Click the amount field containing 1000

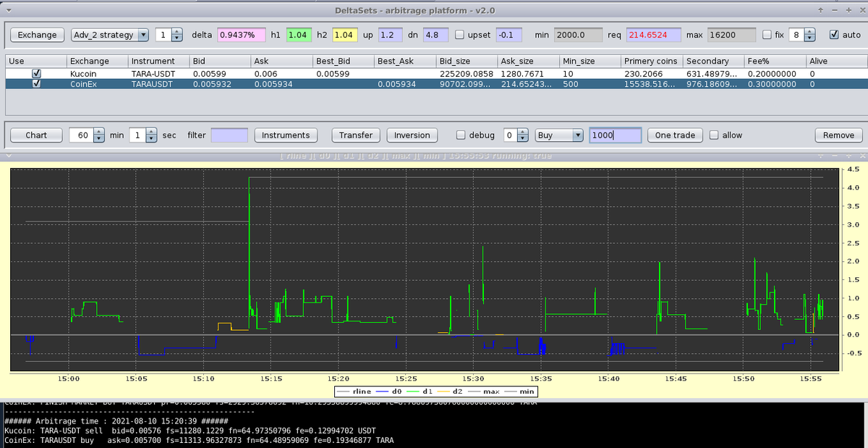pyautogui.click(x=616, y=135)
